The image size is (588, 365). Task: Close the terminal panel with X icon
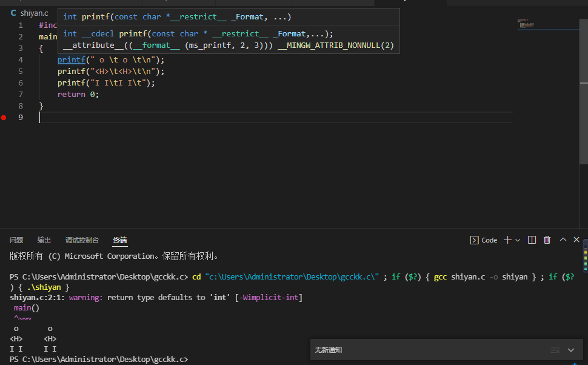576,240
